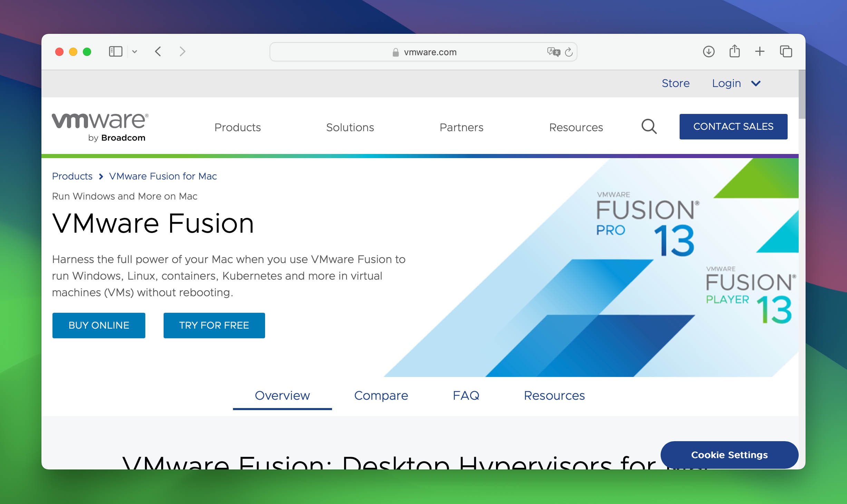Viewport: 847px width, 504px height.
Task: Open a new tab with plus icon
Action: tap(760, 52)
